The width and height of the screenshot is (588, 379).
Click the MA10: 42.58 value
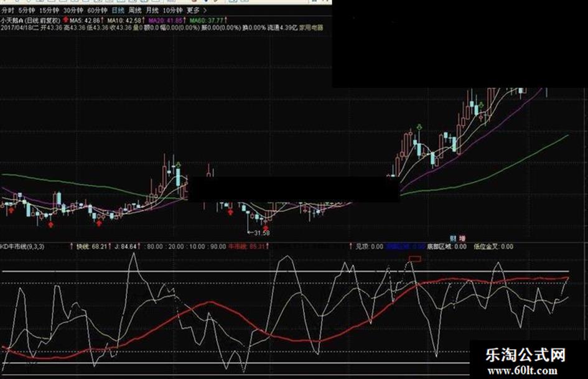pos(124,21)
